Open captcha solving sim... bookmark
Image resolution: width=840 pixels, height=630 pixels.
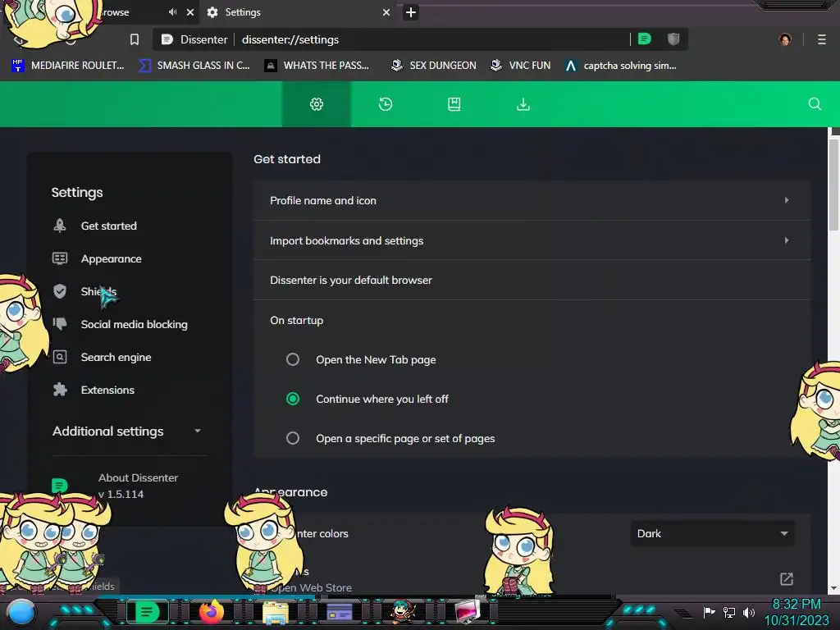pos(621,66)
